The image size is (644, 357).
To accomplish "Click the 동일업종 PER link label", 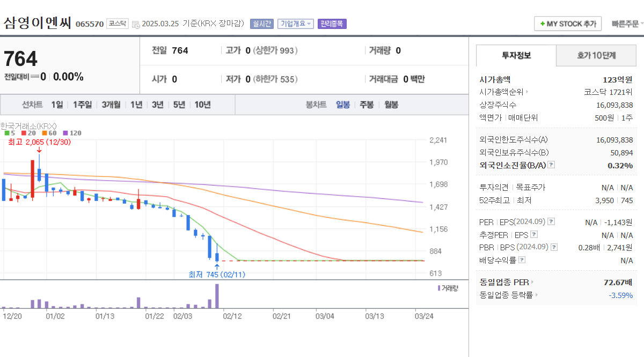I will (504, 282).
